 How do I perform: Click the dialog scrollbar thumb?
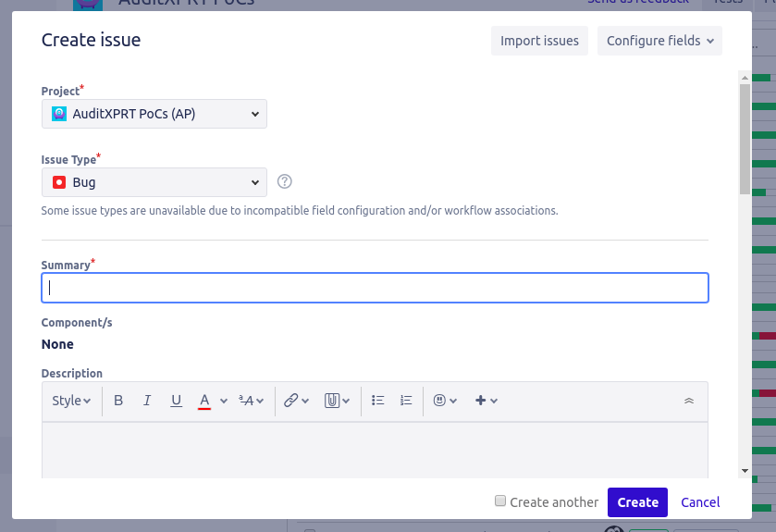[745, 139]
